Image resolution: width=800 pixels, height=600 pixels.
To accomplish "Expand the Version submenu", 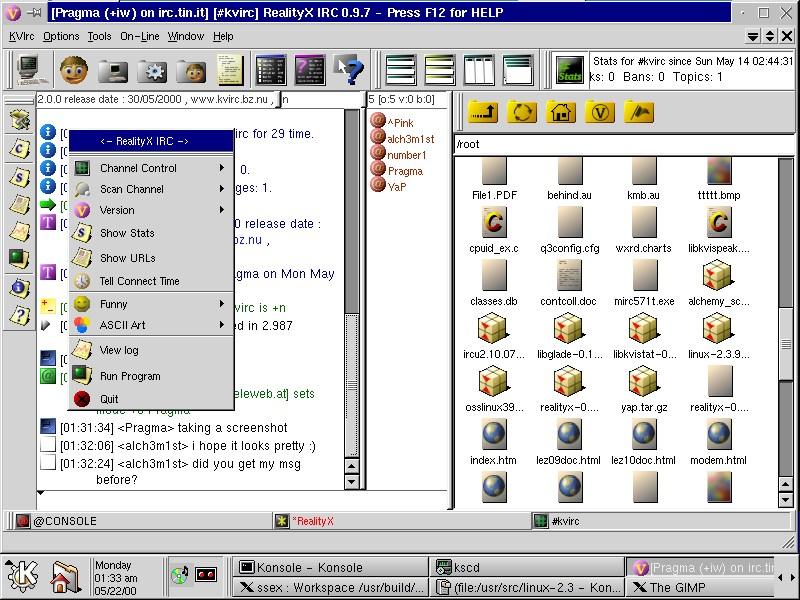I will [152, 210].
